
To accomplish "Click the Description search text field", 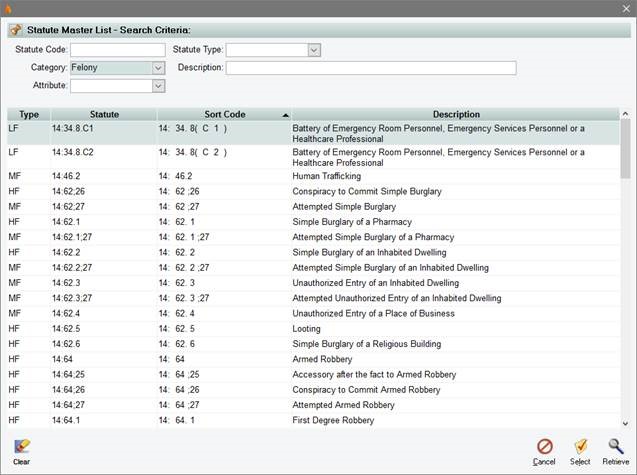I will [x=370, y=68].
